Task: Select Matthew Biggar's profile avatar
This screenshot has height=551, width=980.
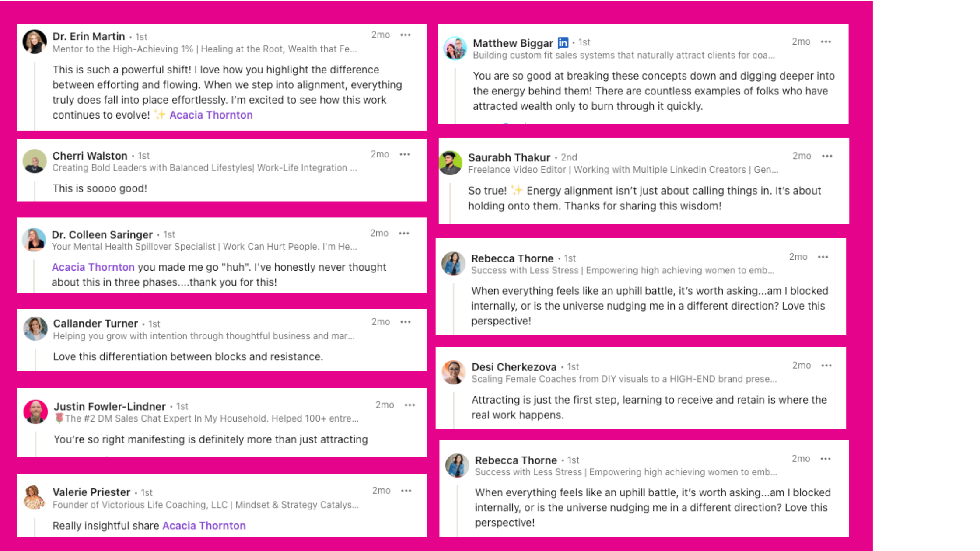Action: (455, 48)
